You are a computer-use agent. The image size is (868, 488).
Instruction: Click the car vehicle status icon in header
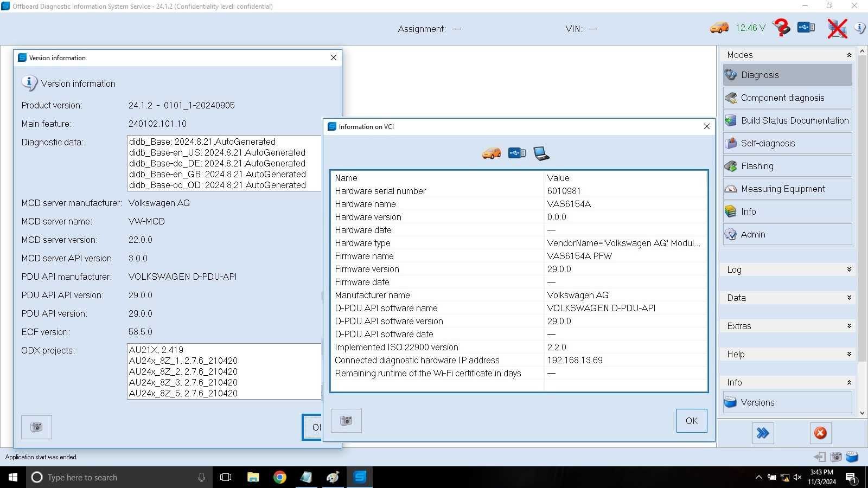tap(719, 27)
